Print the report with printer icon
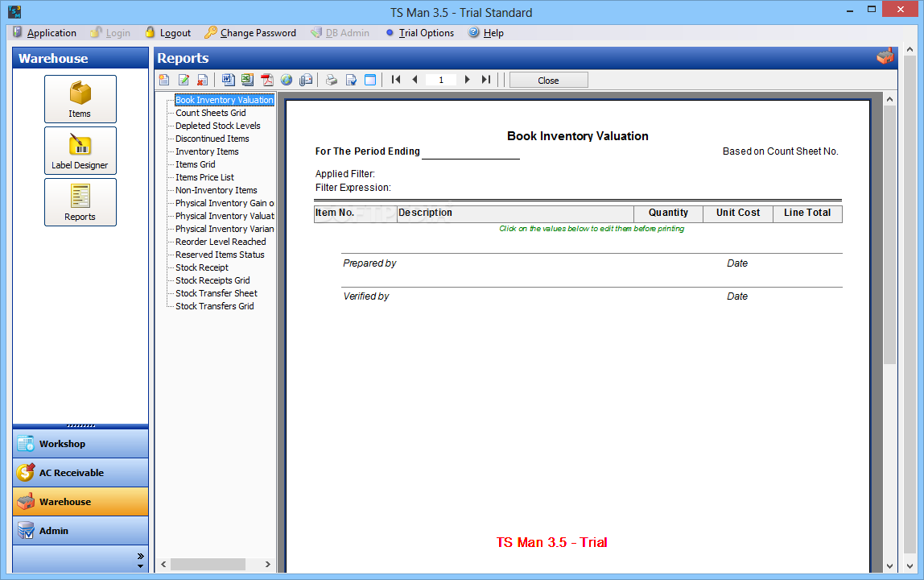The image size is (924, 580). tap(332, 80)
